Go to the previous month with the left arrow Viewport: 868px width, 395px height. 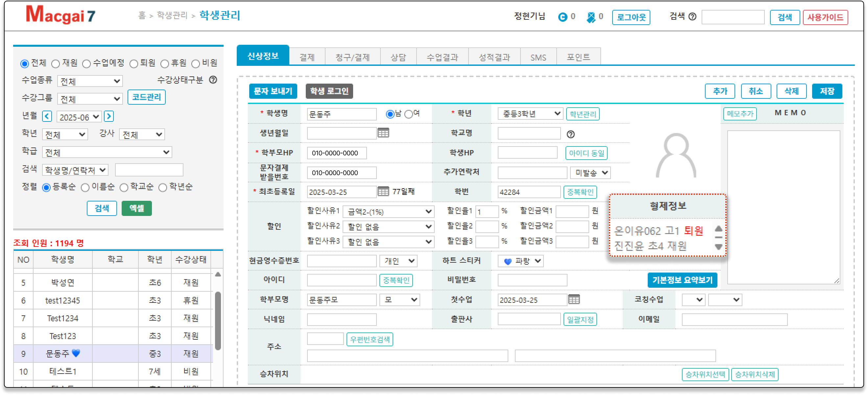click(x=47, y=117)
